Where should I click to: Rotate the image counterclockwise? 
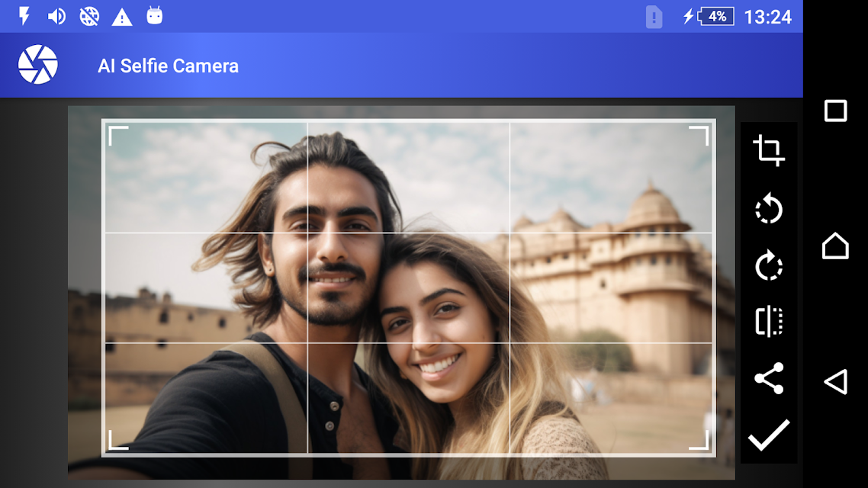[769, 209]
